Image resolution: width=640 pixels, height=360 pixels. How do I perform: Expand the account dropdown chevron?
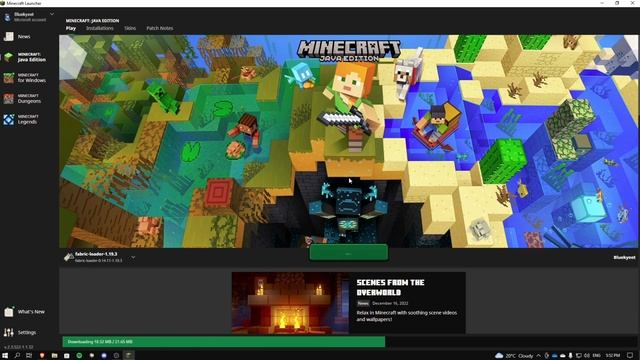point(52,14)
